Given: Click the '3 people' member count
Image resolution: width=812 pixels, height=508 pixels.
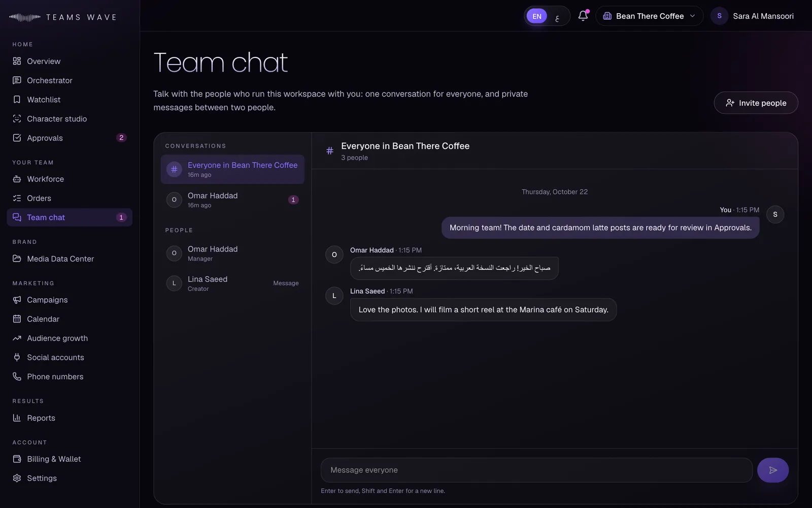Looking at the screenshot, I should point(354,157).
